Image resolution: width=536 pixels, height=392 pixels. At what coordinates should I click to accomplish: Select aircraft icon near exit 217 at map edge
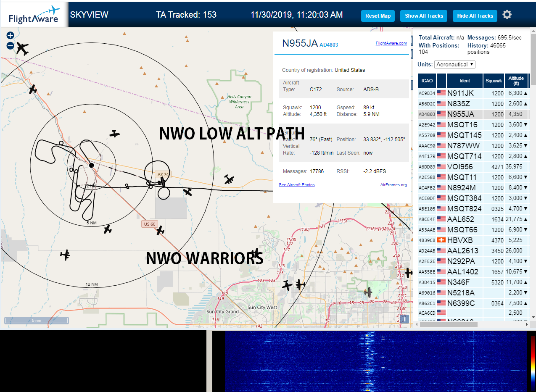409,273
